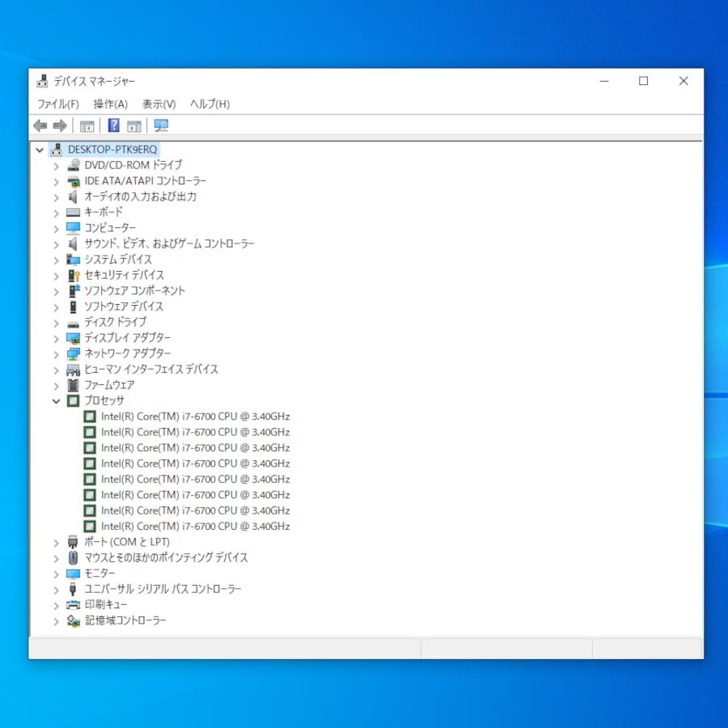Expand the モニター chevron
Screen dimensions: 728x728
click(56, 574)
